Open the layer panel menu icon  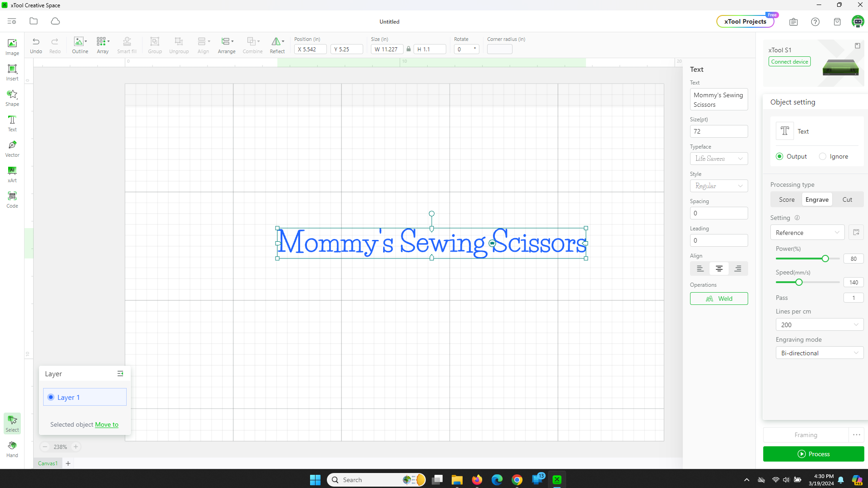click(x=120, y=373)
